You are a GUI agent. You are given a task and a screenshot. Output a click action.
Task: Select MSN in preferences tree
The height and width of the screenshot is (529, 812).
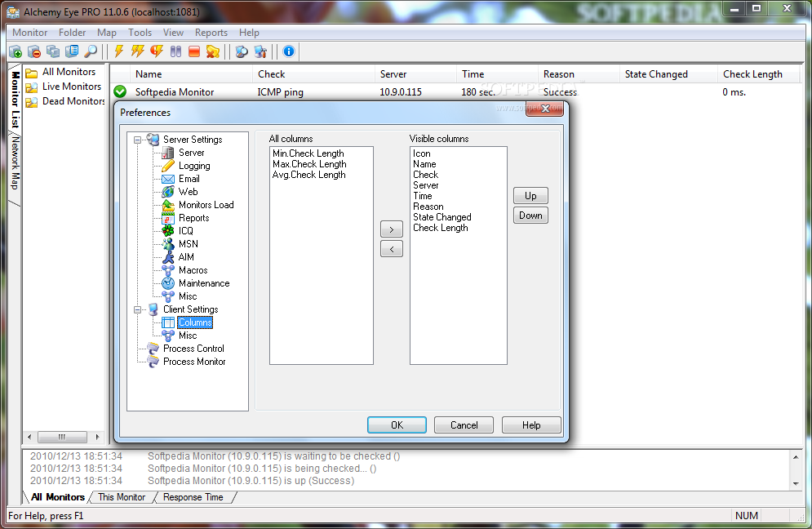[188, 244]
